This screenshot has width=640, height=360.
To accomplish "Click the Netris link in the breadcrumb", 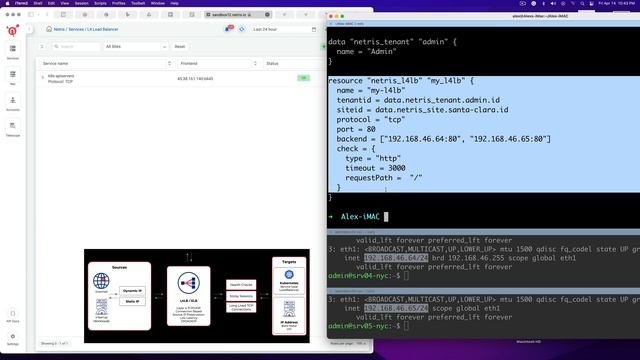I will [59, 29].
